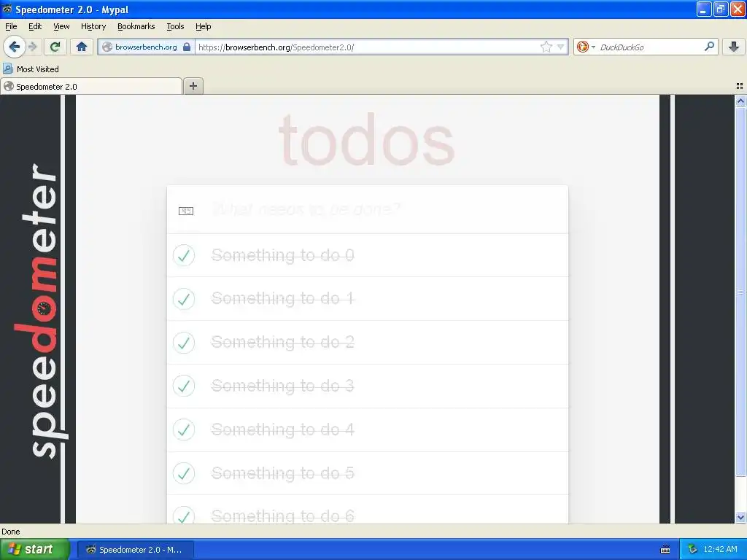Open the Help menu
This screenshot has width=747, height=560.
[204, 26]
